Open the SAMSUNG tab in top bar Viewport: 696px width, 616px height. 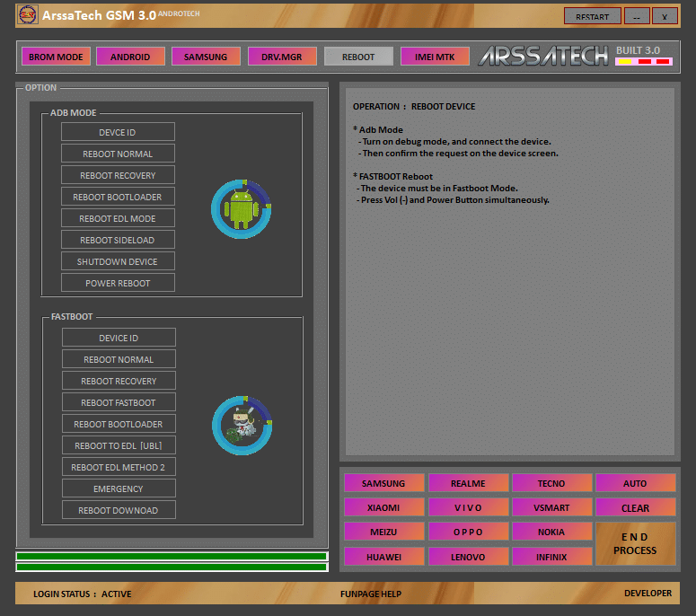(x=206, y=57)
